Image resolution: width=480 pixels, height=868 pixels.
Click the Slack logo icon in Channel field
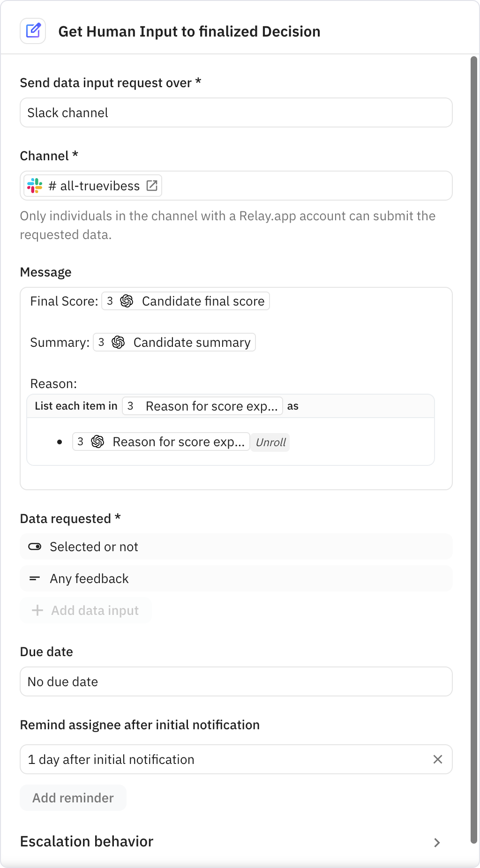pos(35,186)
